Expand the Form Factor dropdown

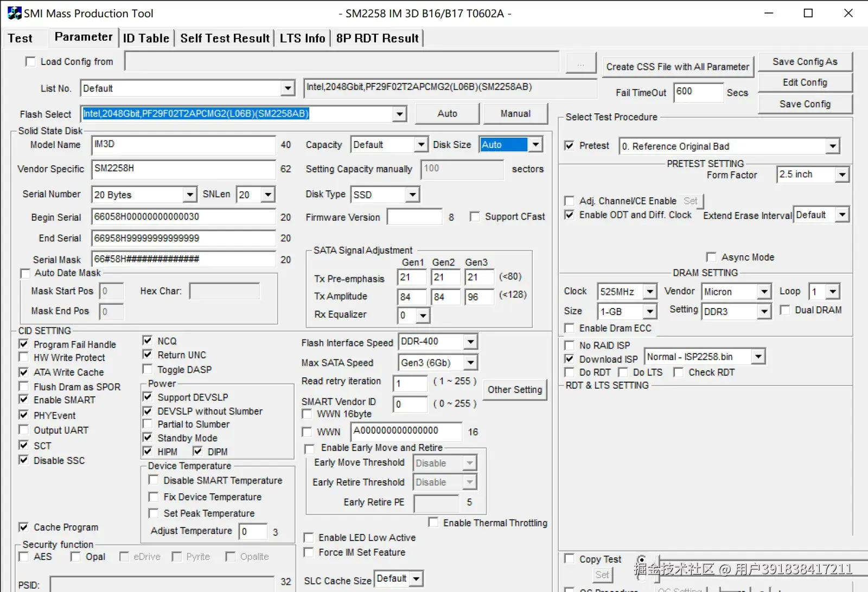(841, 175)
